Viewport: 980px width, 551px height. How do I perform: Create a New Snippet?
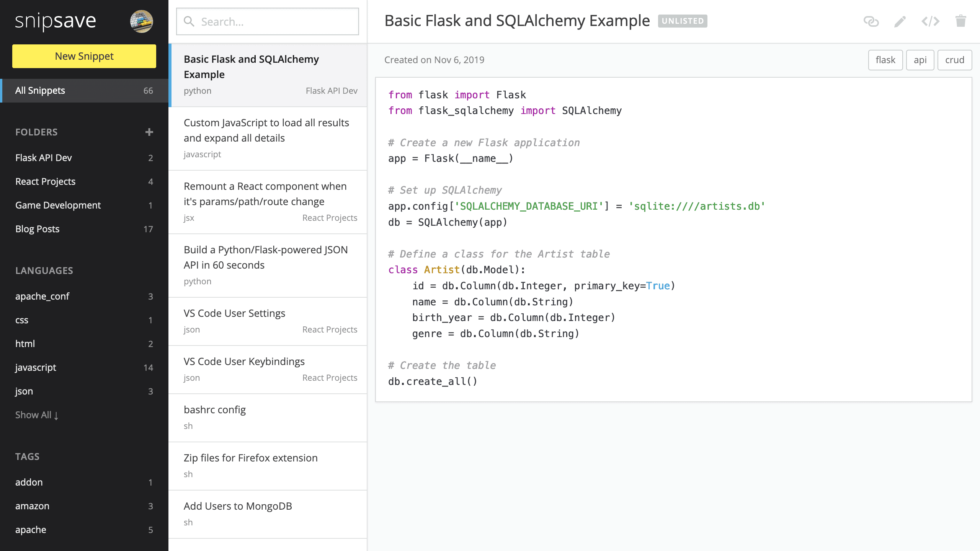84,56
